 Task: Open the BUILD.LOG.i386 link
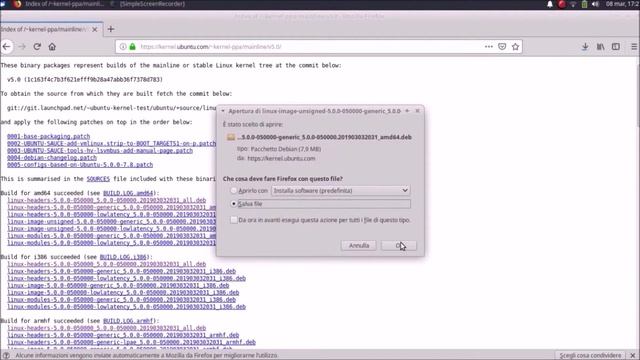click(123, 257)
